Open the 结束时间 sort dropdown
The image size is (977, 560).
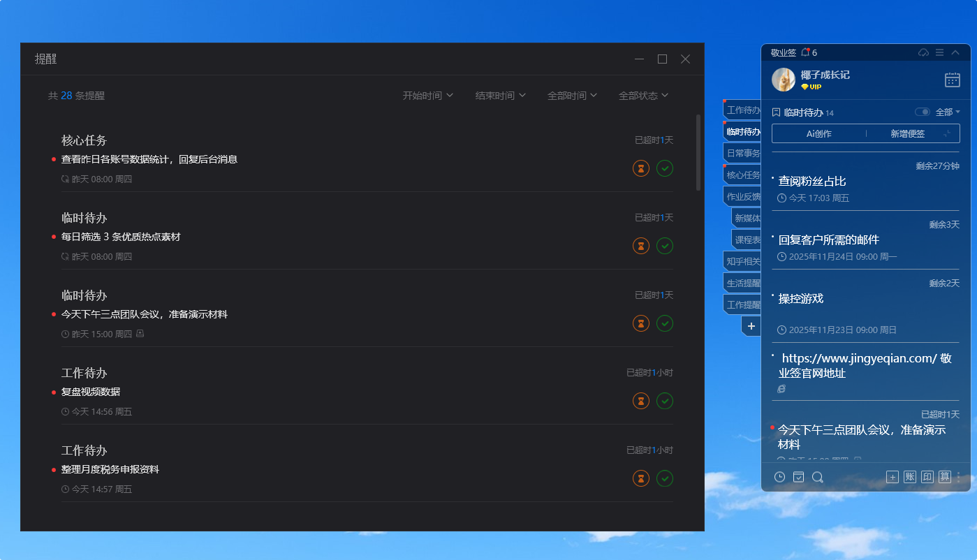(501, 96)
